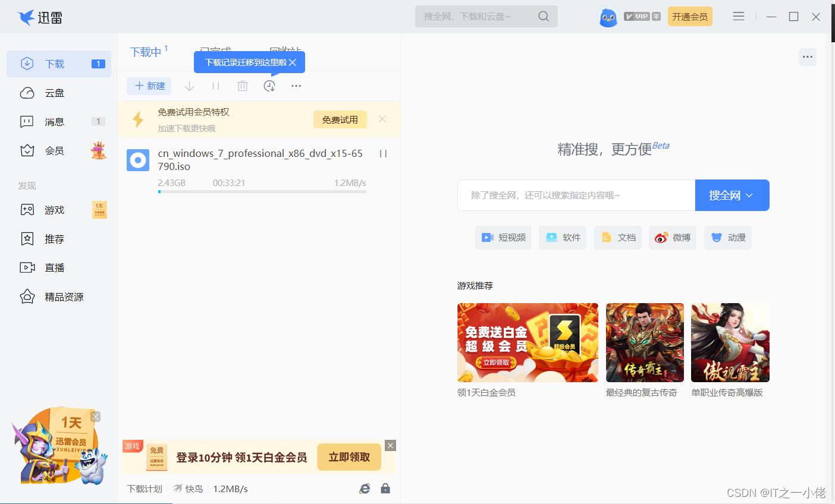This screenshot has height=504, width=835.
Task: Dismiss the free trial banner
Action: tap(382, 119)
